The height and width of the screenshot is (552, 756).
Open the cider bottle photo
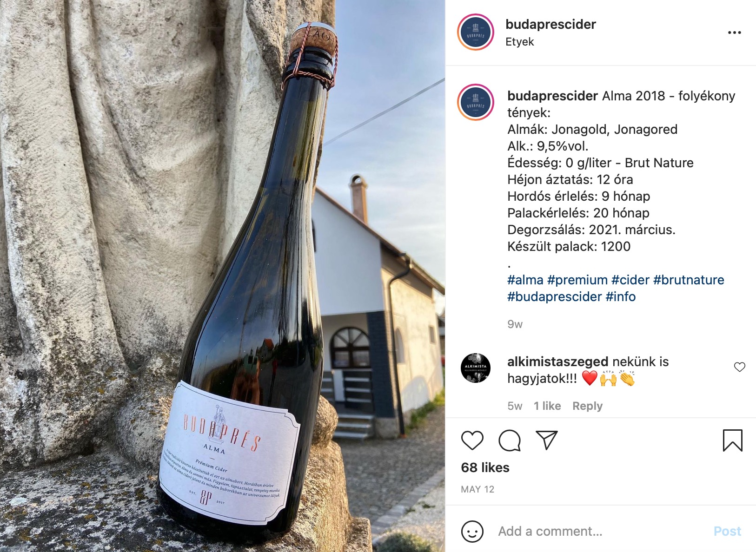click(x=222, y=276)
